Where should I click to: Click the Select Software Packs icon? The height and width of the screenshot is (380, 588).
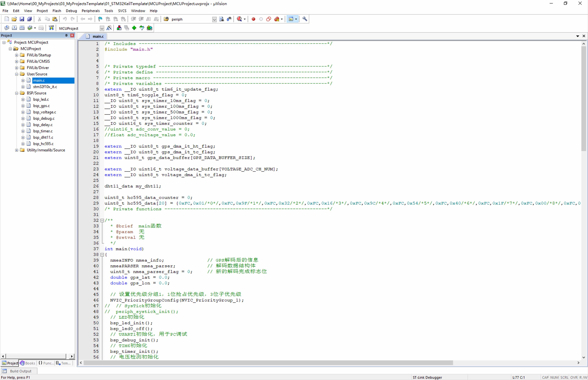tap(142, 28)
